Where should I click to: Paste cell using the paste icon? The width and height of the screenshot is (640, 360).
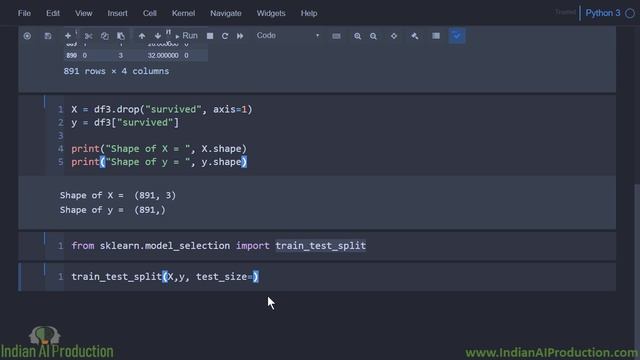pos(121,36)
